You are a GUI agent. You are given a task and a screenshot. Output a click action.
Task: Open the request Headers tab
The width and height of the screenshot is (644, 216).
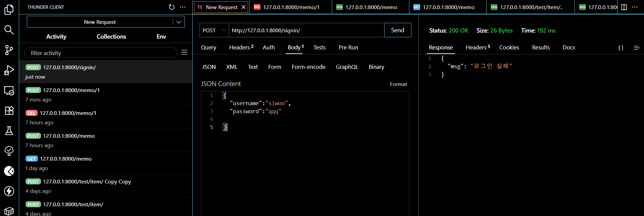coord(241,47)
